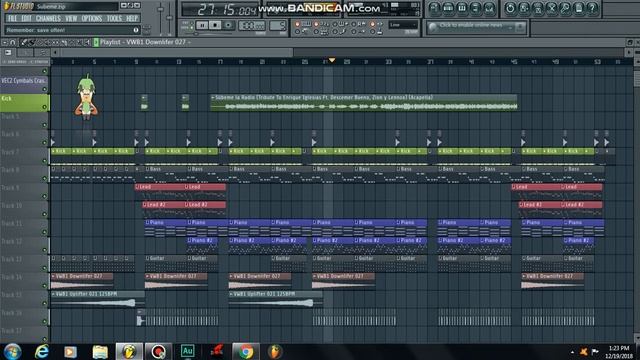Image resolution: width=640 pixels, height=360 pixels.
Task: Switch to the Bandicam recorder on the taskbar
Action: pos(158,351)
